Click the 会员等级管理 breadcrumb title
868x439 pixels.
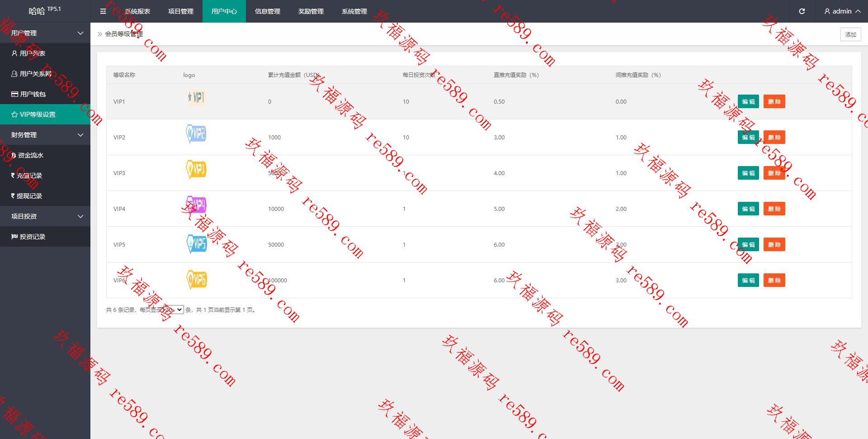124,34
